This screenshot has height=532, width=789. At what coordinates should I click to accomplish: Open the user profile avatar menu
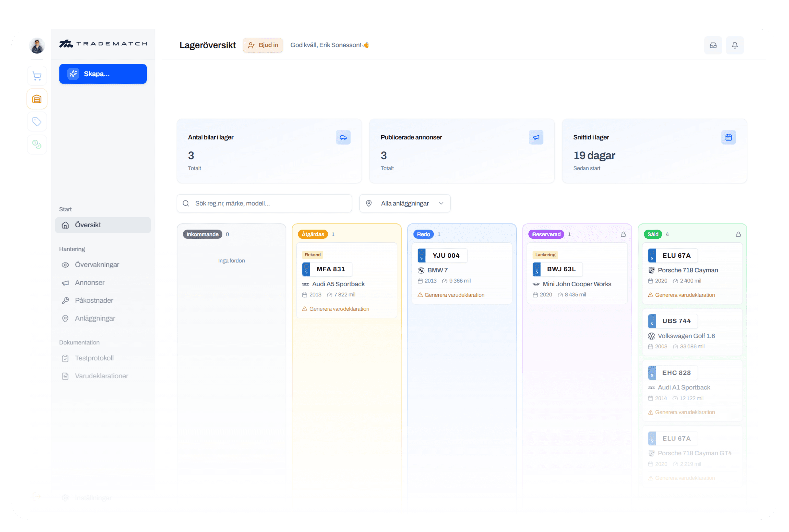(37, 46)
